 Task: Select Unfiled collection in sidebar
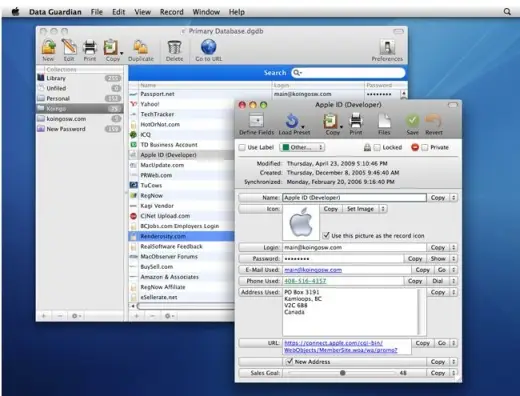[x=79, y=88]
